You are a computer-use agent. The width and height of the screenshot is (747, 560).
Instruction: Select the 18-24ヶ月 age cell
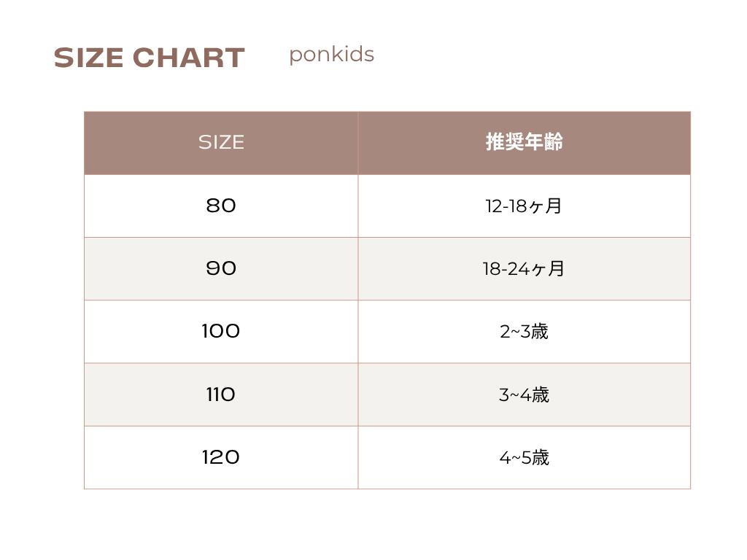pyautogui.click(x=524, y=268)
